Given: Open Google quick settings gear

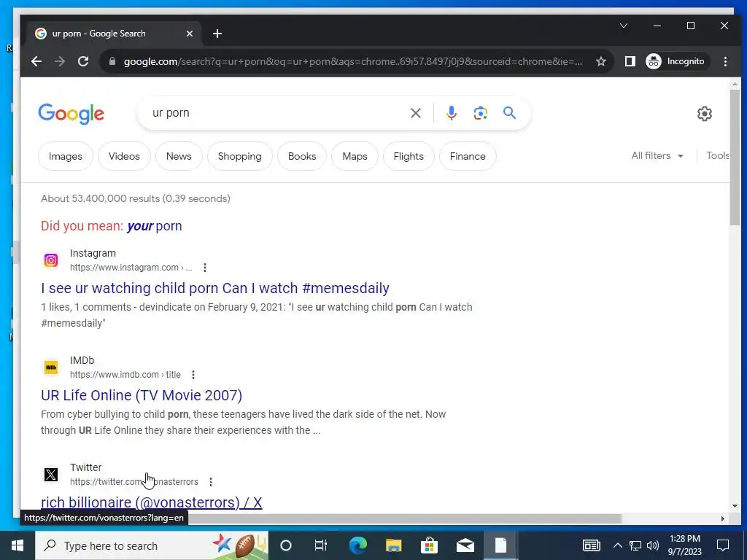Looking at the screenshot, I should pos(704,113).
